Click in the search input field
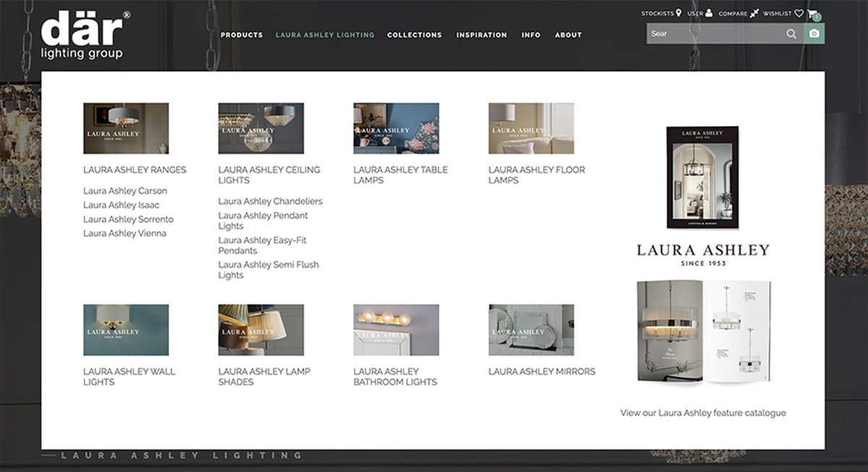Image resolution: width=868 pixels, height=472 pixels. coord(712,34)
